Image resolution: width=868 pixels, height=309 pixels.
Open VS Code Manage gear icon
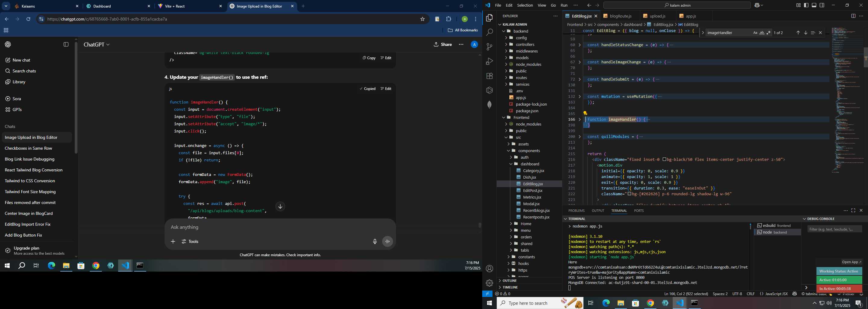[x=489, y=283]
